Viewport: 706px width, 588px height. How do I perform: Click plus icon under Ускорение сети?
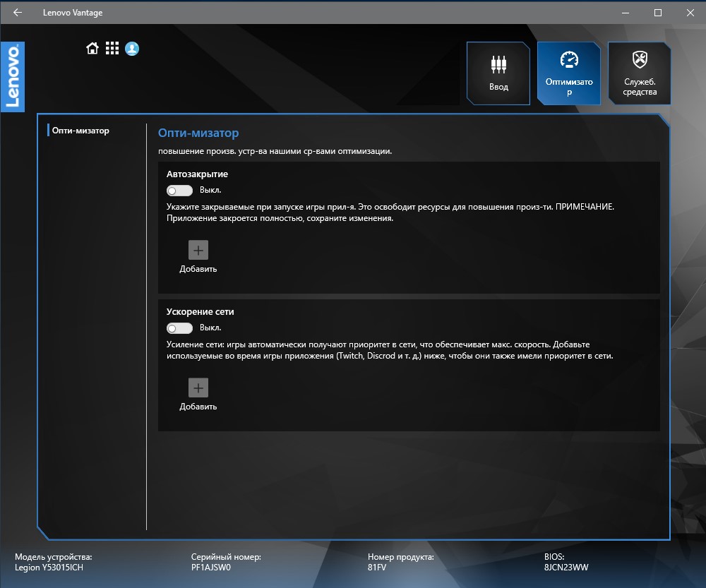[198, 388]
